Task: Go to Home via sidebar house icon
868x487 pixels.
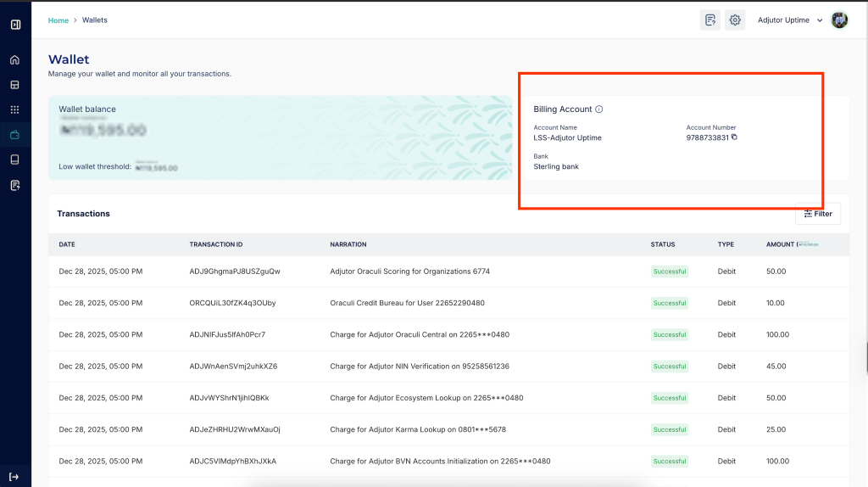Action: tap(15, 60)
